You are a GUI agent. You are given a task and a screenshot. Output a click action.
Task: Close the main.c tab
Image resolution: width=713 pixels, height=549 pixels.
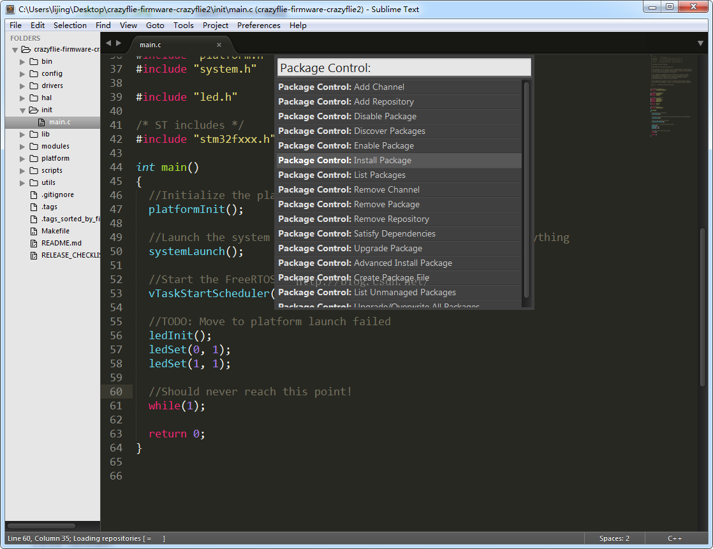pyautogui.click(x=219, y=45)
